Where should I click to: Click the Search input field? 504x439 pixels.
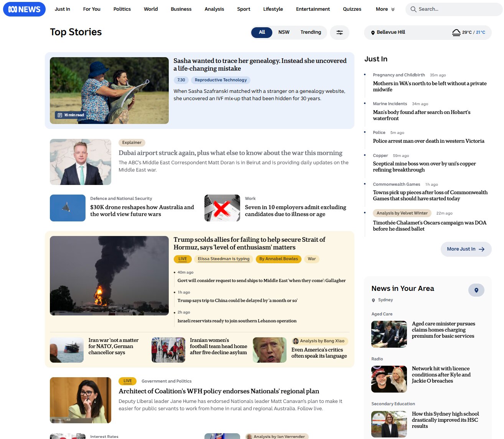pyautogui.click(x=454, y=9)
